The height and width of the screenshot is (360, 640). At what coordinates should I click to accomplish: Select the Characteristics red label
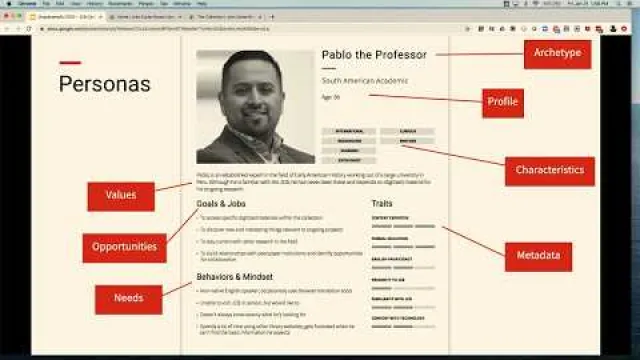point(549,171)
